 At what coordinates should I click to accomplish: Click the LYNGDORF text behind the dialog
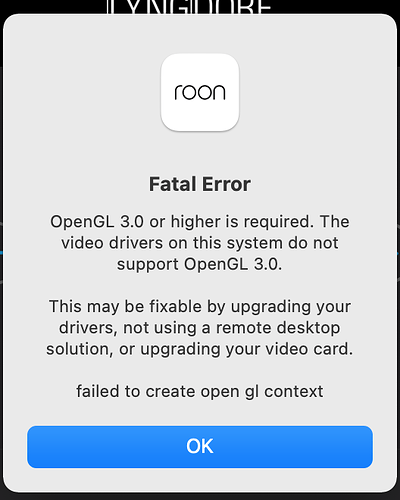(189, 7)
